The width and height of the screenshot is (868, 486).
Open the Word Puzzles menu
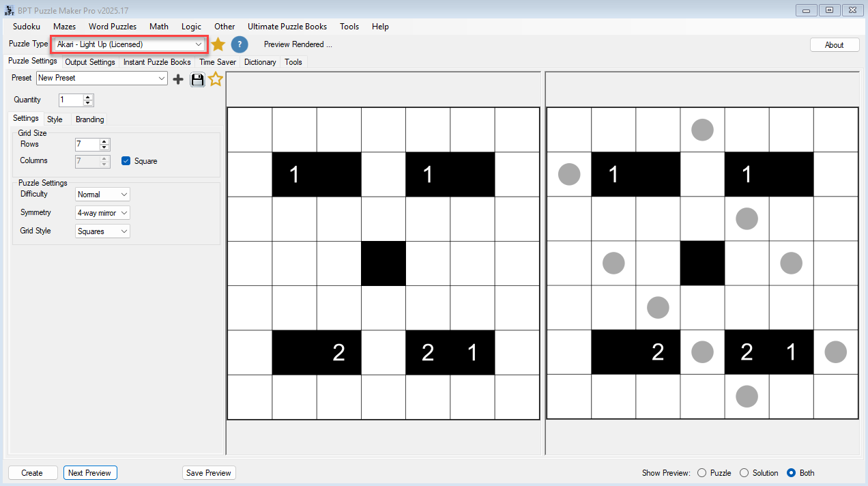(x=112, y=27)
